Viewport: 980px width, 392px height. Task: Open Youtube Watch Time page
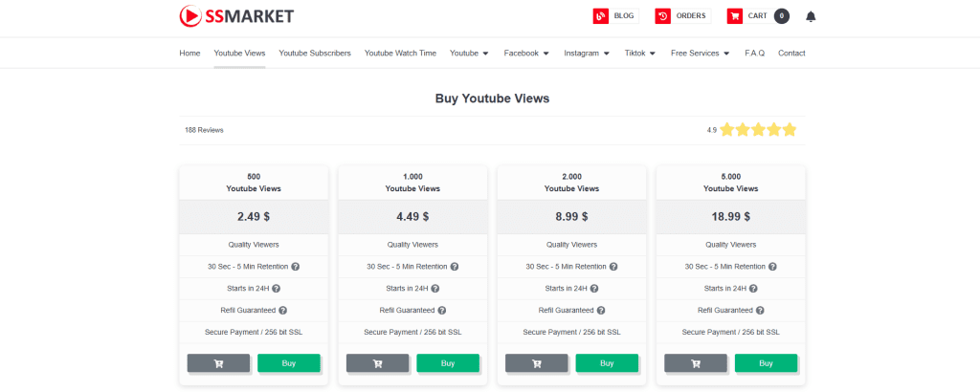tap(401, 53)
